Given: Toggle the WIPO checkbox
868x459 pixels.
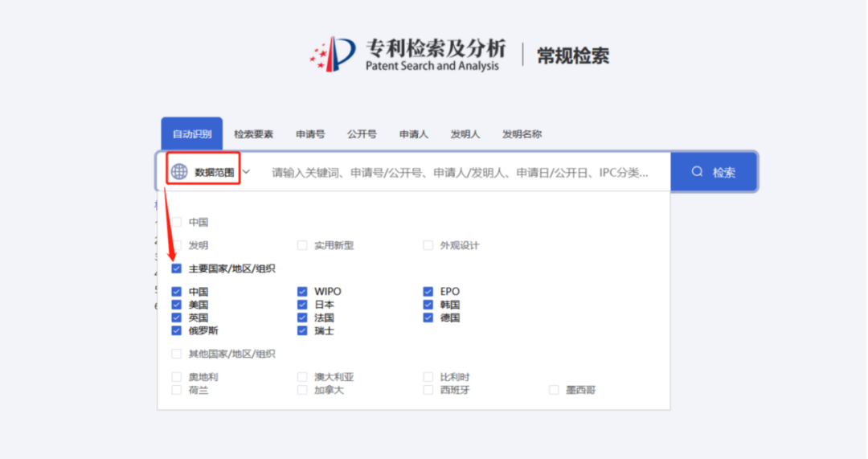Looking at the screenshot, I should point(302,292).
